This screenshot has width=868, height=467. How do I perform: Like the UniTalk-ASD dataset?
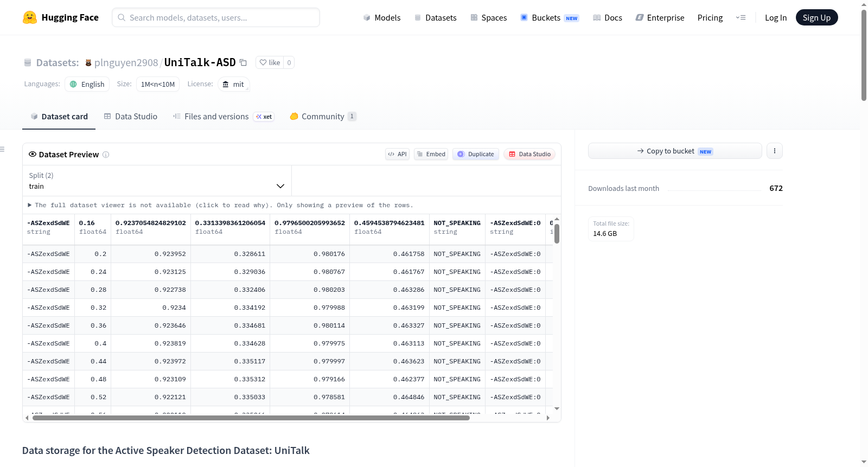[x=270, y=62]
